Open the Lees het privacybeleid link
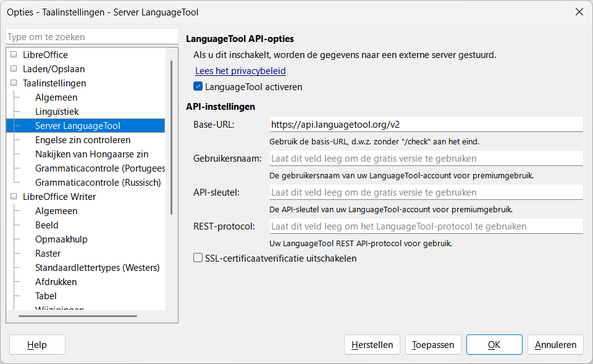This screenshot has height=364, width=593. pos(240,71)
